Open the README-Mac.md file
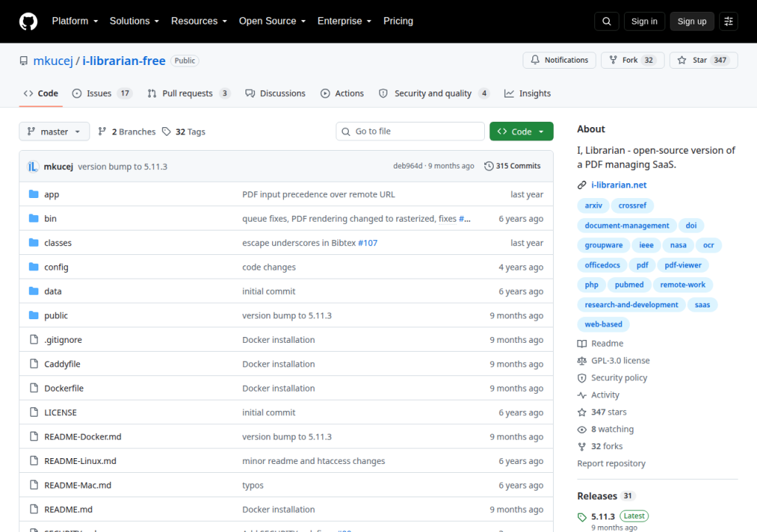 click(78, 485)
